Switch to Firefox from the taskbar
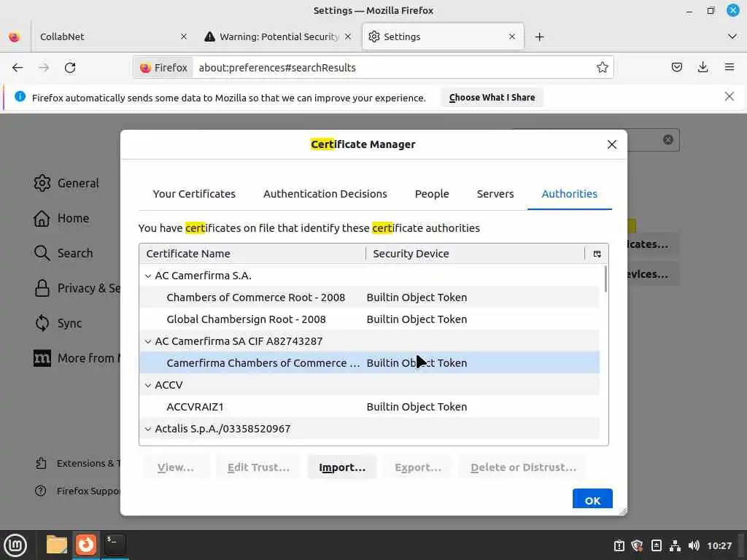The width and height of the screenshot is (747, 560). point(86,545)
